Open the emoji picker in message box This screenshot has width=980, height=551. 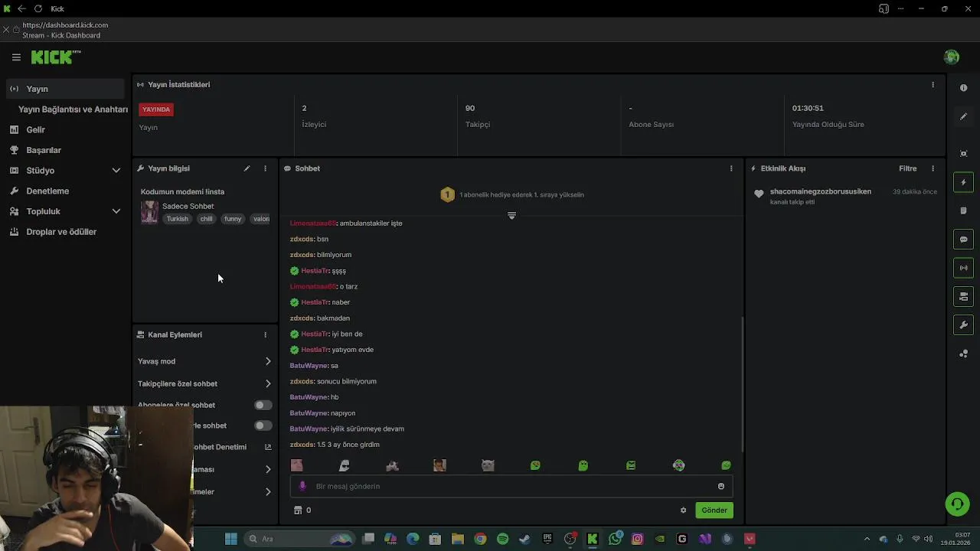pyautogui.click(x=720, y=486)
